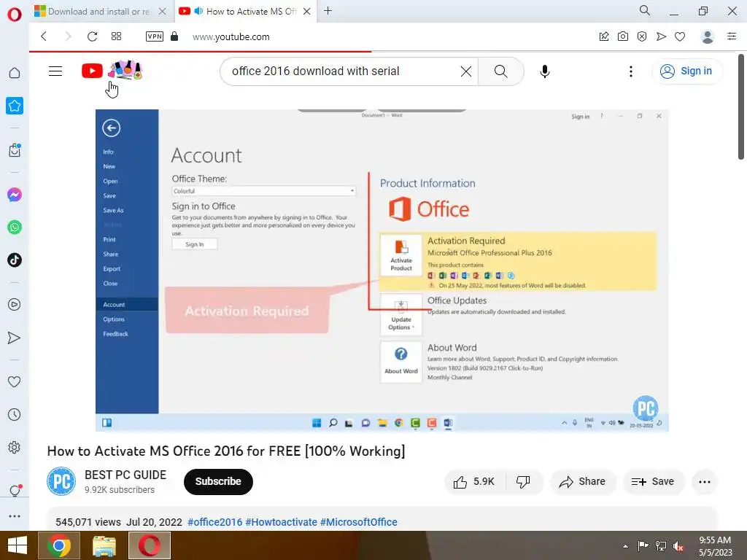The height and width of the screenshot is (560, 747).
Task: Click the YouTube search text box
Action: (x=341, y=71)
